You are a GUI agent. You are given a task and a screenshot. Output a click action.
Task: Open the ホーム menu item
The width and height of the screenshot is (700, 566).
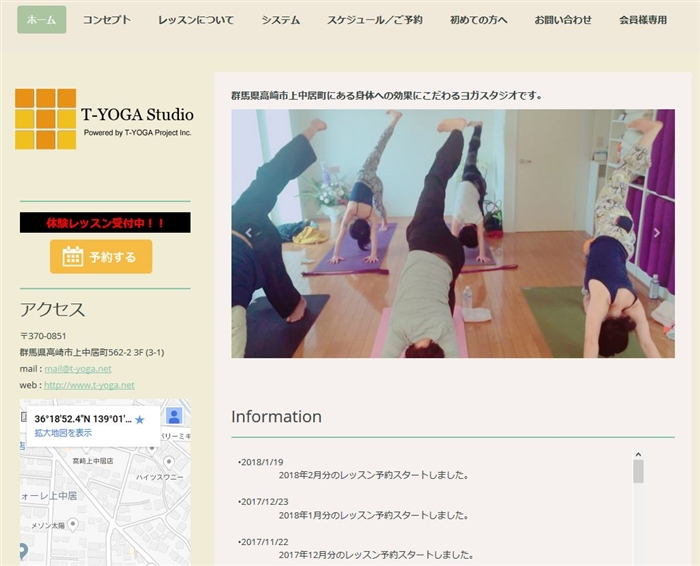42,20
